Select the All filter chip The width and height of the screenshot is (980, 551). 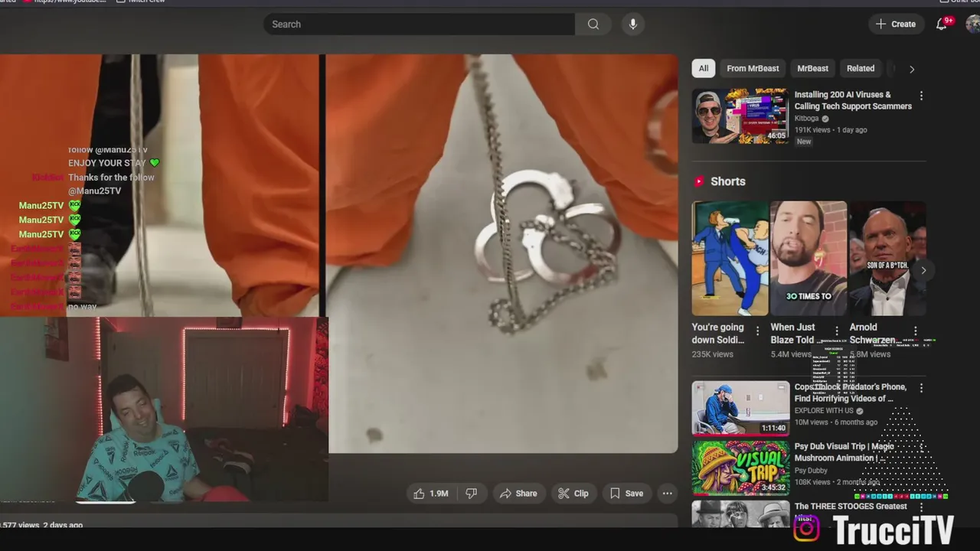point(704,68)
